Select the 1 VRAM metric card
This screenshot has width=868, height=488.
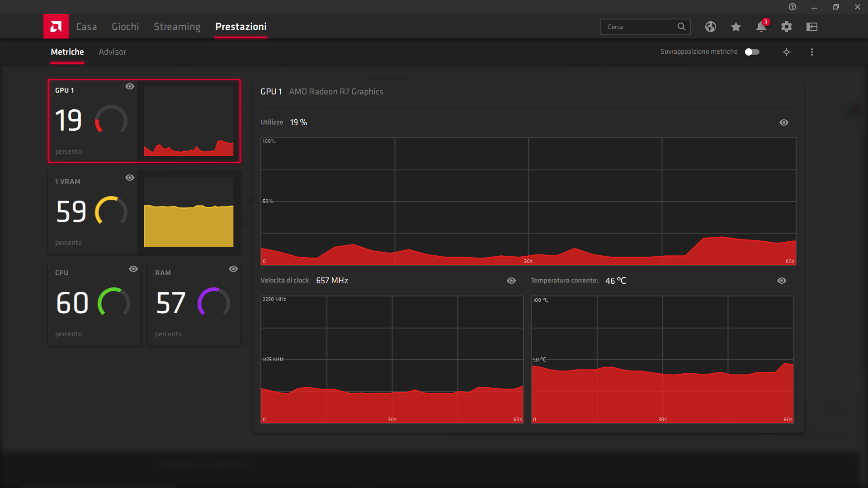tap(144, 212)
